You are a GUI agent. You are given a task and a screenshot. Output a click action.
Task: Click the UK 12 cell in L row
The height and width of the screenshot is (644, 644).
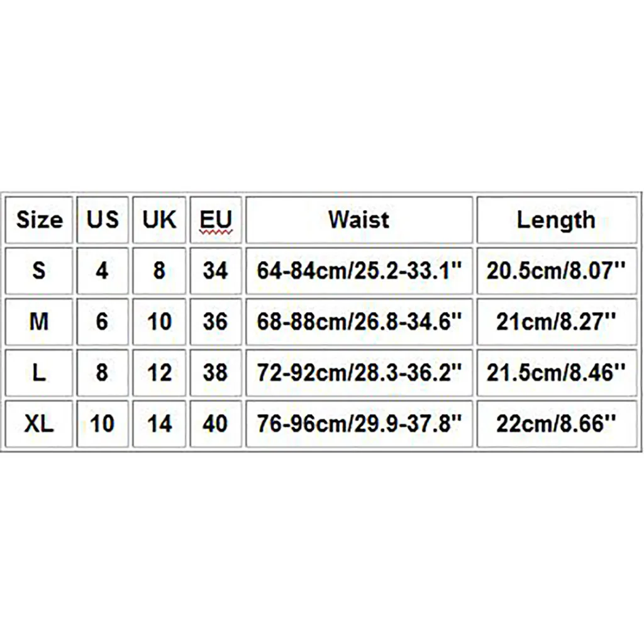click(160, 372)
